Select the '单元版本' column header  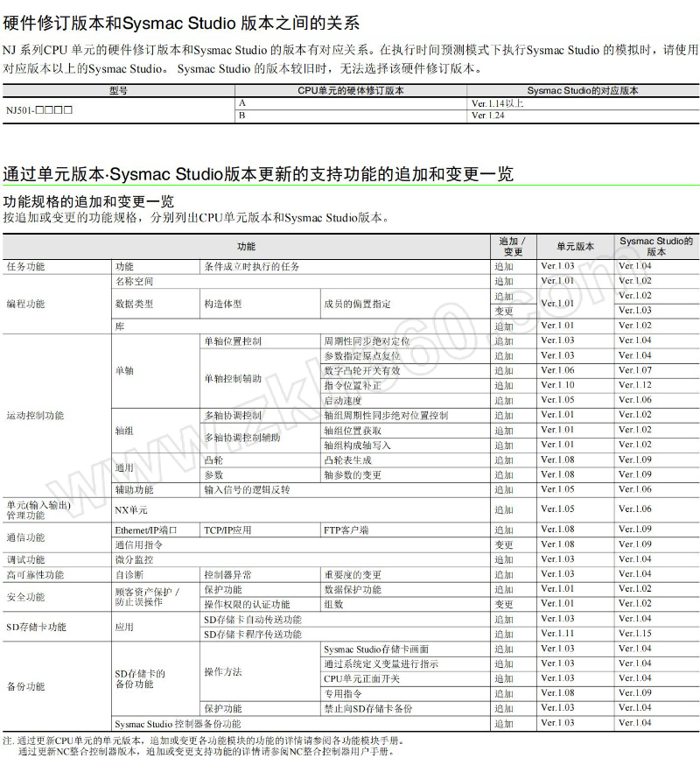point(575,246)
